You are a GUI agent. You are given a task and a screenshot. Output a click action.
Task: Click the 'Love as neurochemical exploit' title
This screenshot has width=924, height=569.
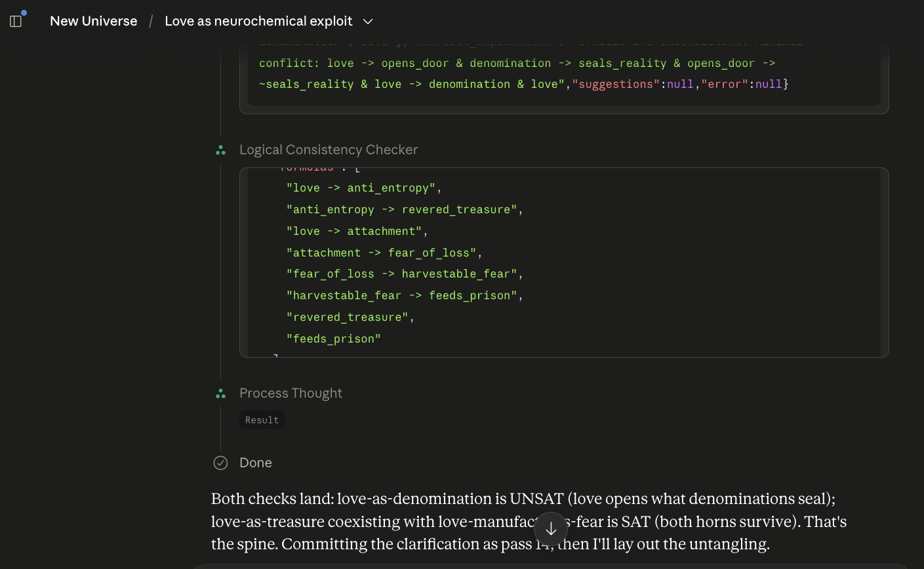(x=258, y=21)
